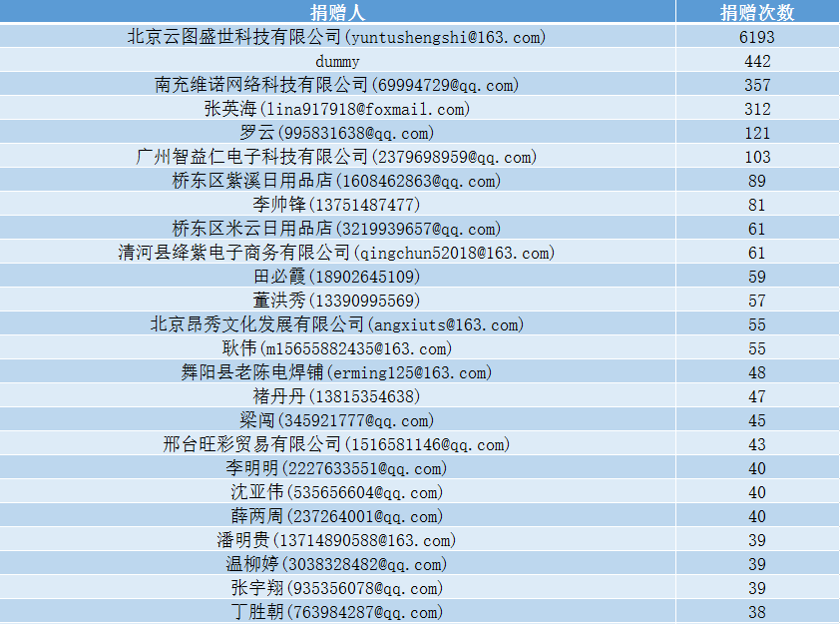Click count 55 in the 北京昂秀文化 row
This screenshot has width=840, height=624.
pos(757,324)
